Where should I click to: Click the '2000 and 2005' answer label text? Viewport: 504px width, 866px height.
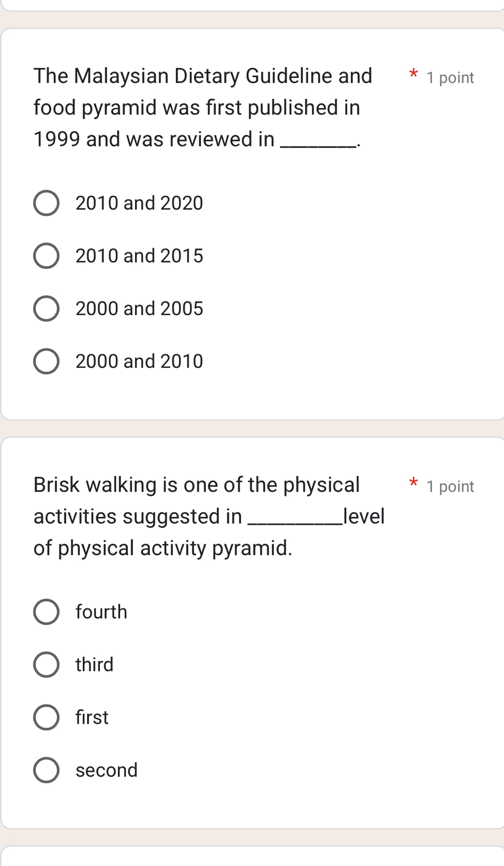coord(139,309)
